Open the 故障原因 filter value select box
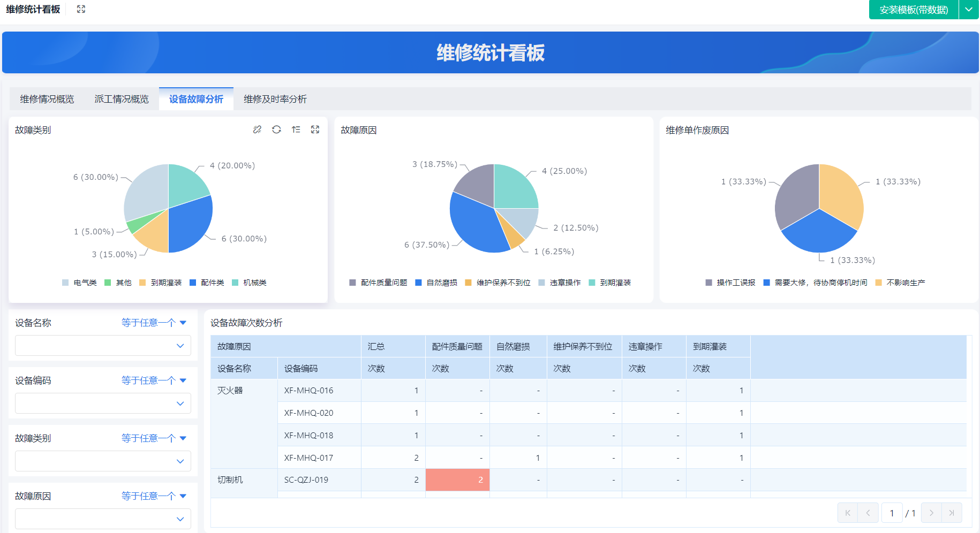The width and height of the screenshot is (980, 533). coord(103,519)
